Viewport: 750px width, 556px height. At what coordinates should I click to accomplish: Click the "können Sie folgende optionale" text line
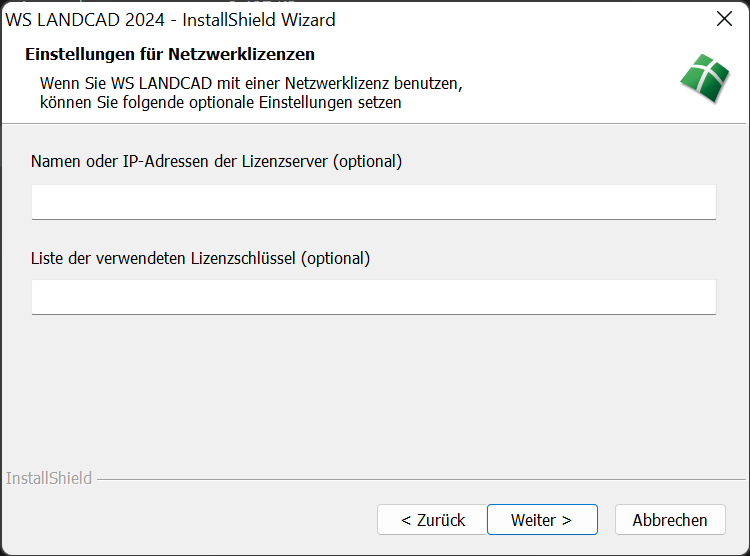coord(220,102)
